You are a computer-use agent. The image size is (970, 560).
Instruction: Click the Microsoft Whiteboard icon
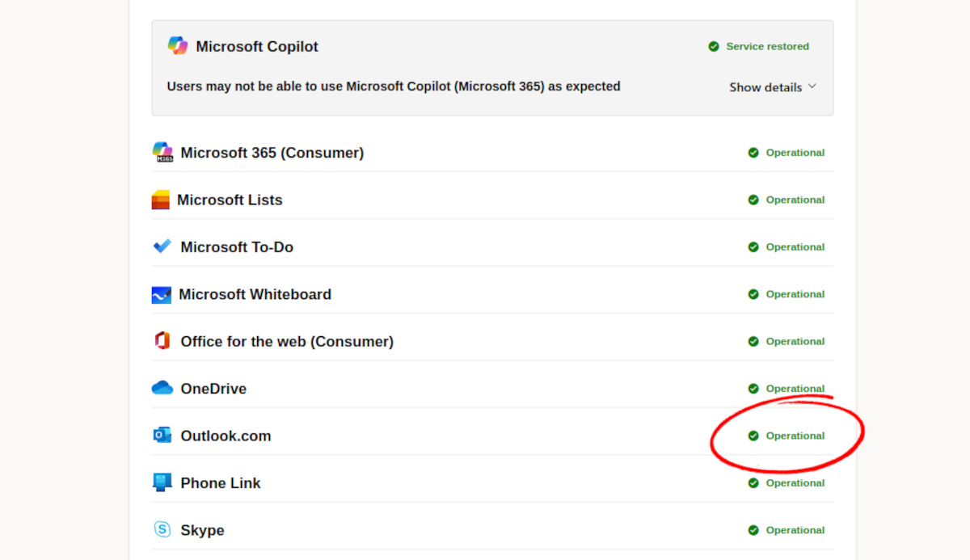[161, 294]
